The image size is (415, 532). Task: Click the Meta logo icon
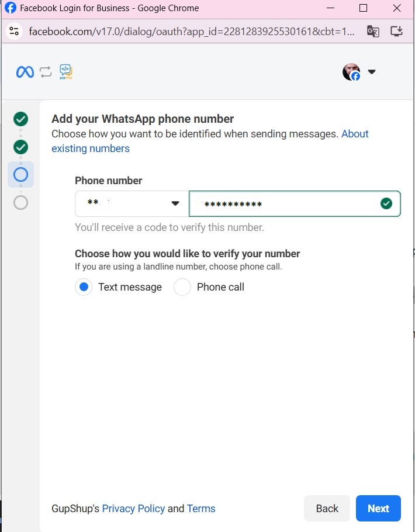25,72
